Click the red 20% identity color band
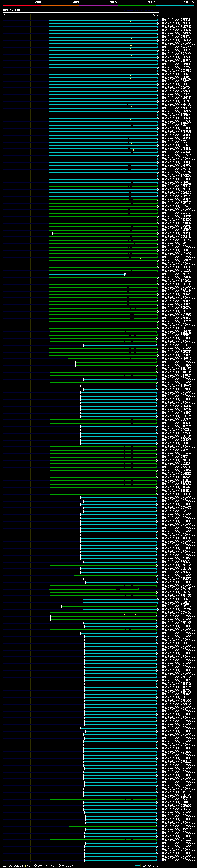The image size is (197, 868). 22,6
